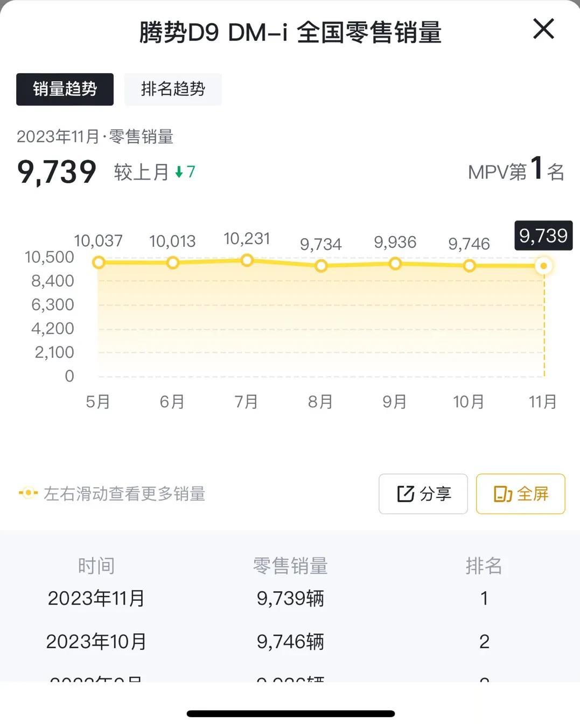Click the 9,746 value label above October

click(469, 244)
